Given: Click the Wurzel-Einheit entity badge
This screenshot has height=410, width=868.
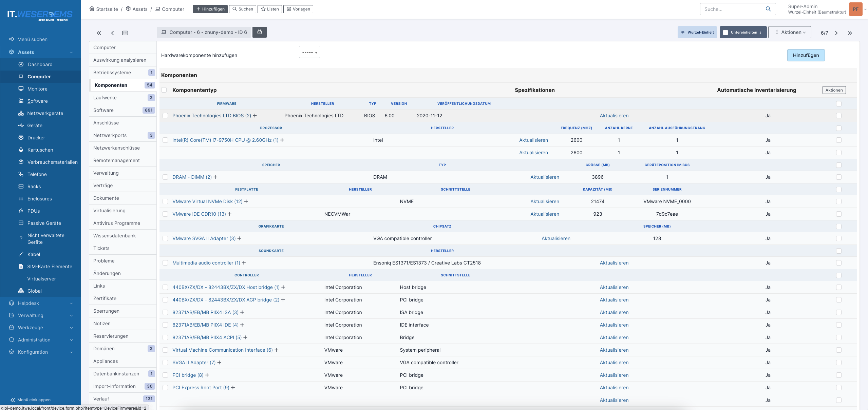Looking at the screenshot, I should tap(697, 32).
